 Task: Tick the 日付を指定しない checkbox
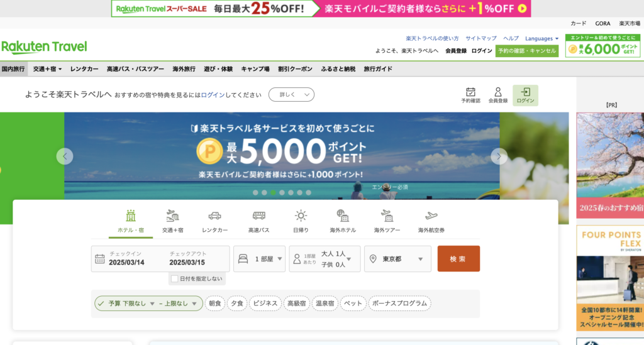[175, 278]
